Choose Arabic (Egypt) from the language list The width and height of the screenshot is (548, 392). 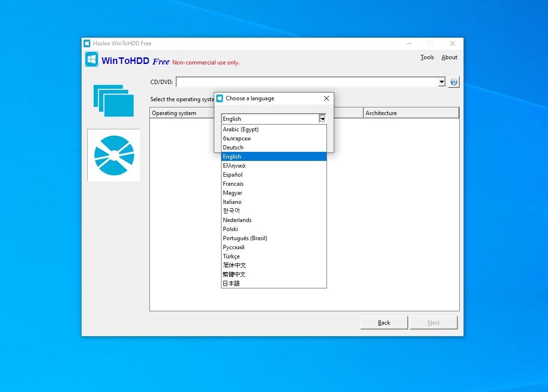pyautogui.click(x=274, y=129)
